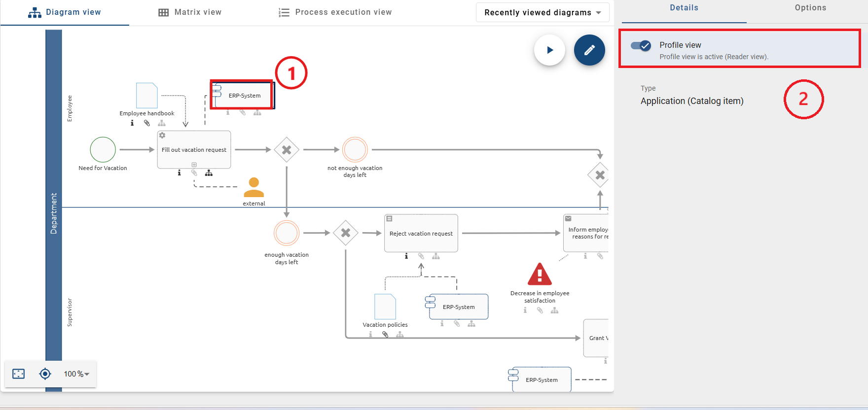Open the 100% zoom level dropdown
This screenshot has width=868, height=410.
tap(76, 374)
